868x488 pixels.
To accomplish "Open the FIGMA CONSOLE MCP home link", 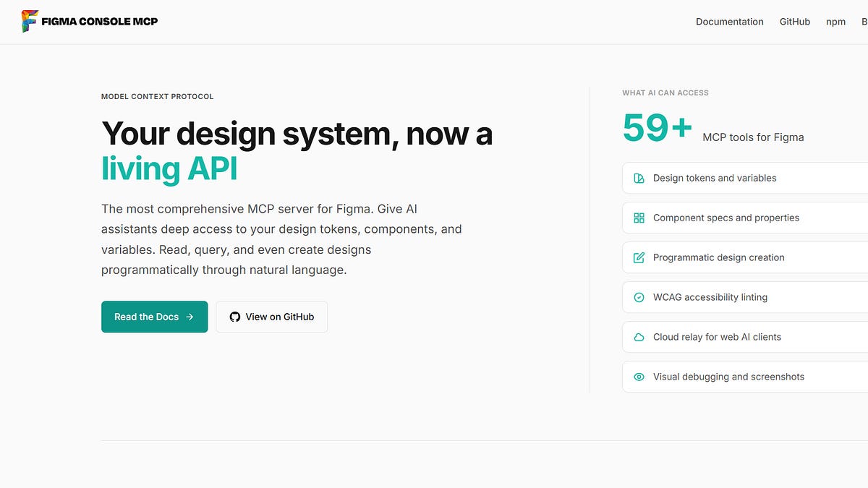I will pyautogui.click(x=90, y=22).
